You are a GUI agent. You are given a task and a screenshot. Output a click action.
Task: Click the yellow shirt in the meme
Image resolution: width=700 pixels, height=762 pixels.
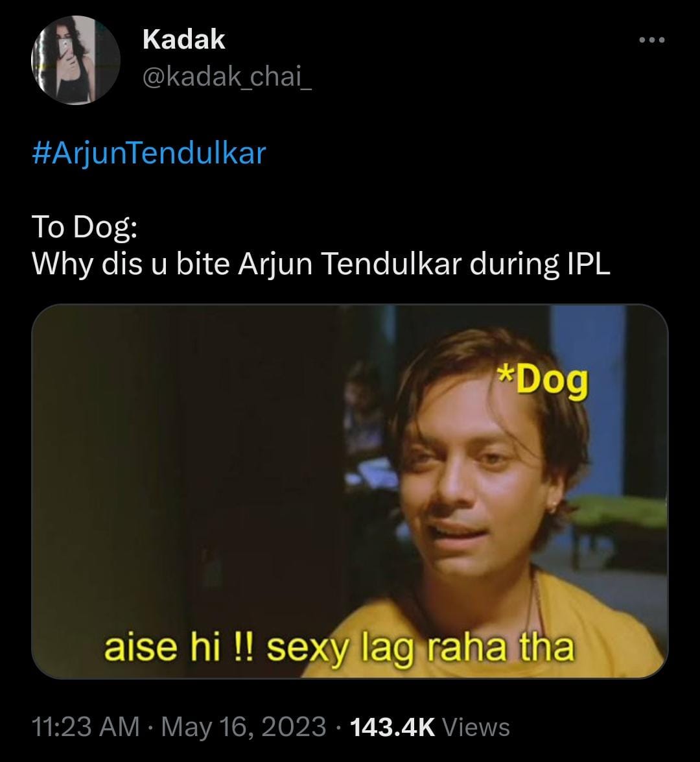click(x=485, y=632)
